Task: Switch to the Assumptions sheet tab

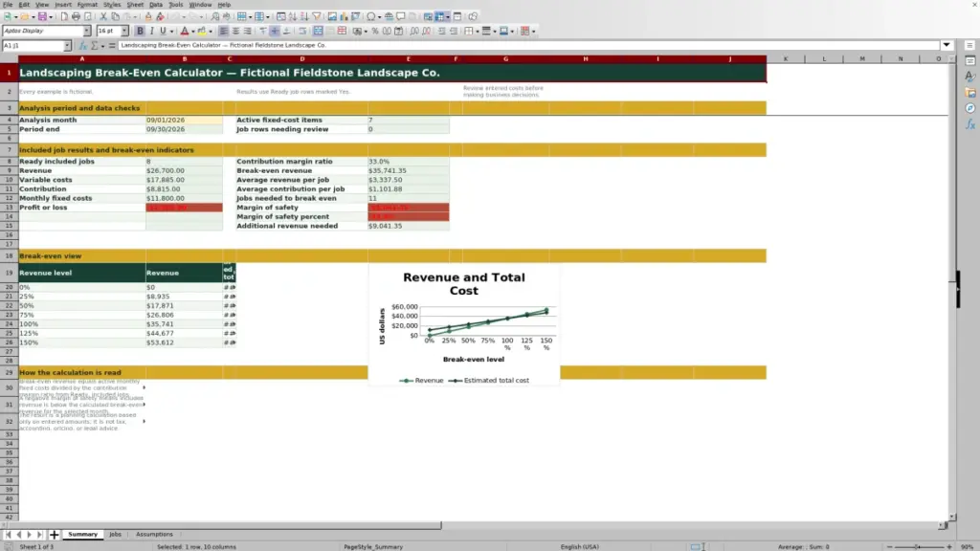Action: 154,535
